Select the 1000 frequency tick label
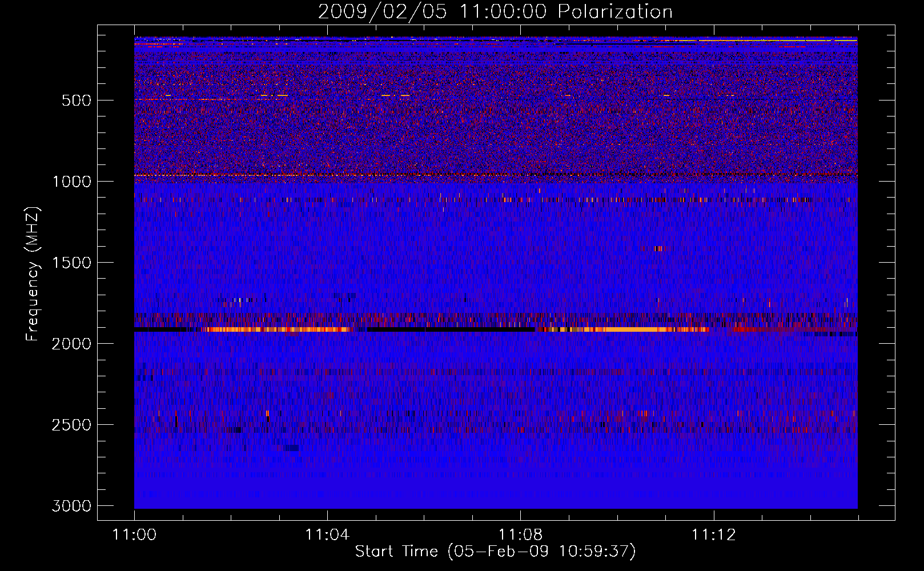Screen dimensions: 924x571 (x=71, y=182)
